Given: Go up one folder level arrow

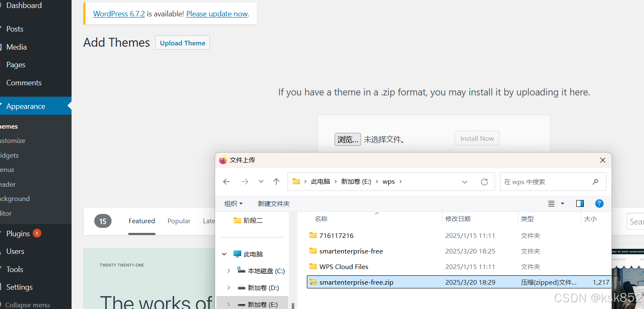Looking at the screenshot, I should pos(276,182).
